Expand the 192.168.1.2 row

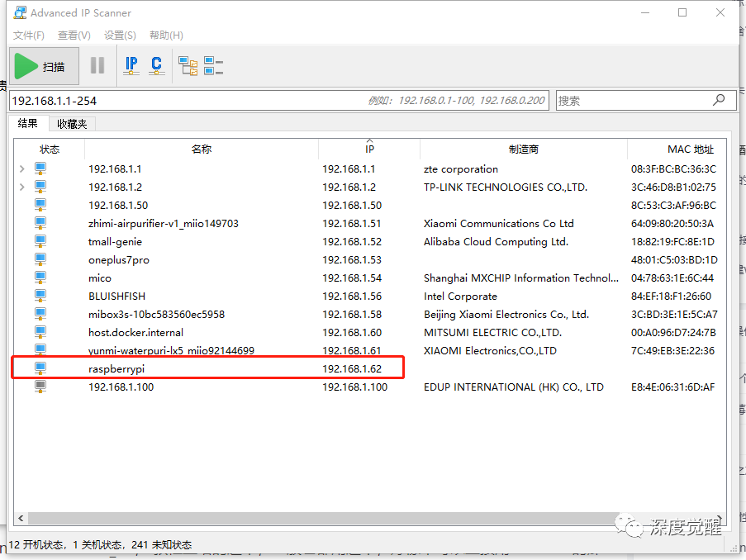21,187
